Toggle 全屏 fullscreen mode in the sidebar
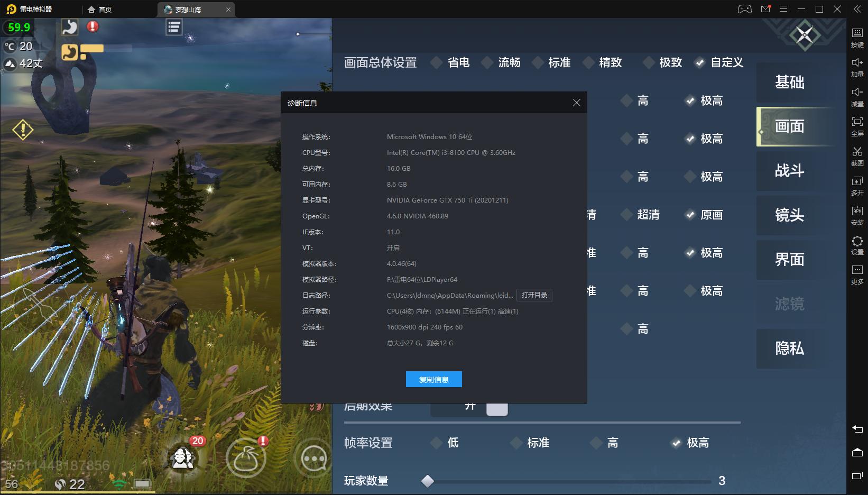Screen dimensions: 868x495 pyautogui.click(x=857, y=126)
